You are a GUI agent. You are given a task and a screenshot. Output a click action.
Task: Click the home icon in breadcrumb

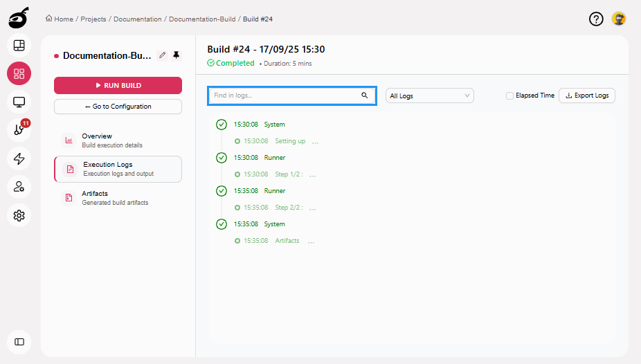click(x=48, y=19)
